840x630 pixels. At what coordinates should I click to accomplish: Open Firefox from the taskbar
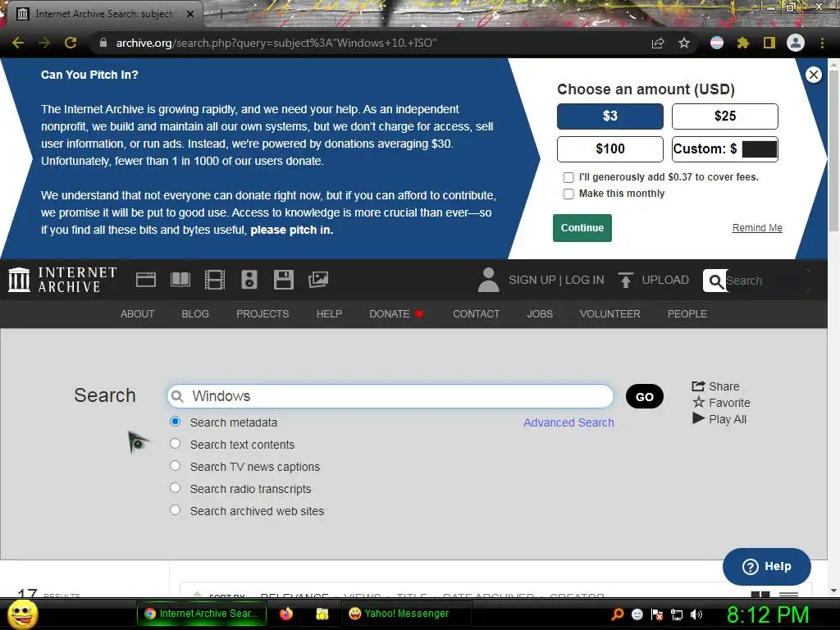point(286,614)
